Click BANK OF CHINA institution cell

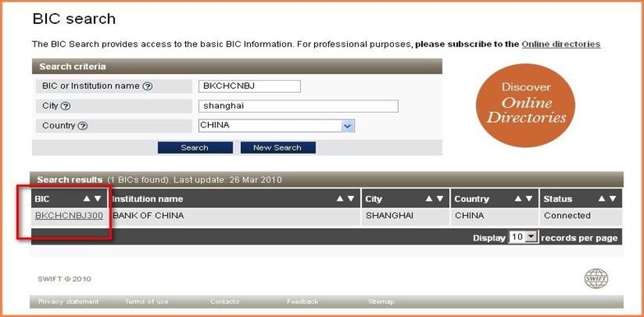click(x=235, y=217)
